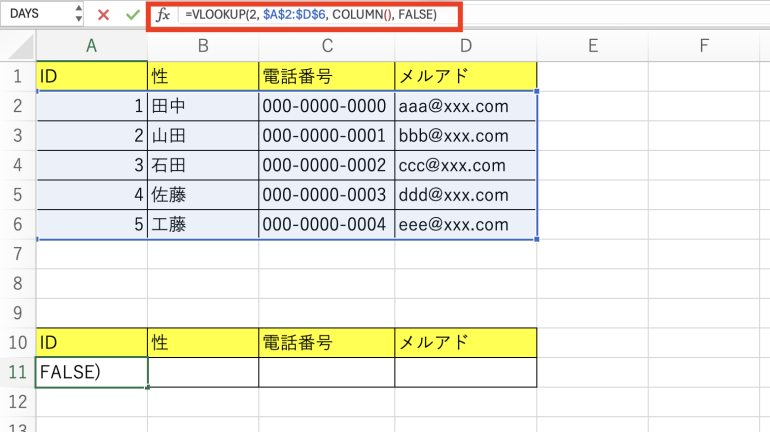Click the email bbb@xxx.com
This screenshot has height=432, width=770.
[466, 135]
